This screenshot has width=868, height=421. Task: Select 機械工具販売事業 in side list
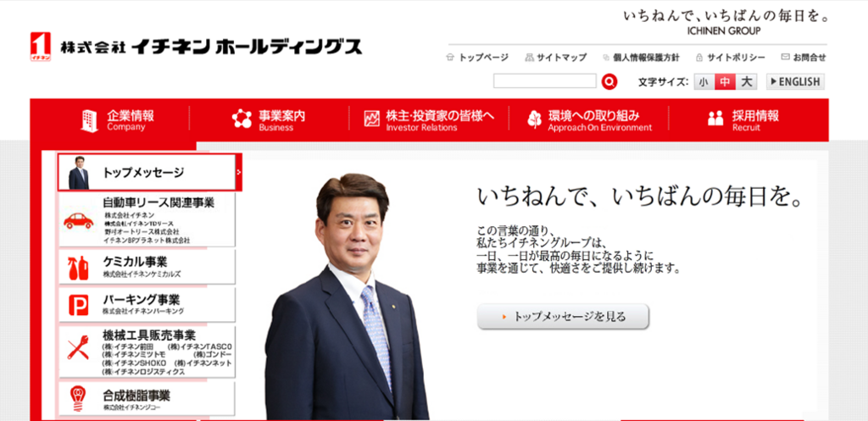[x=147, y=352]
